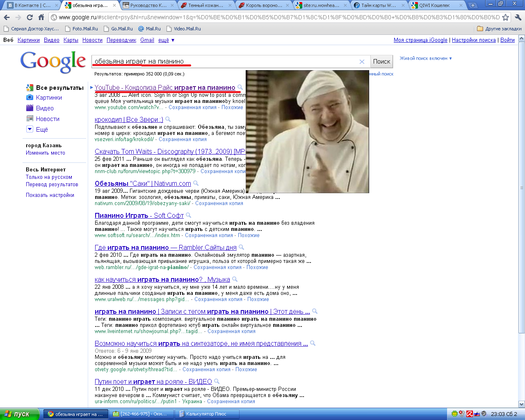Image resolution: width=525 pixels, height=420 pixels.
Task: Open Сохраненная копия for the nativum.com result
Action: tap(219, 203)
